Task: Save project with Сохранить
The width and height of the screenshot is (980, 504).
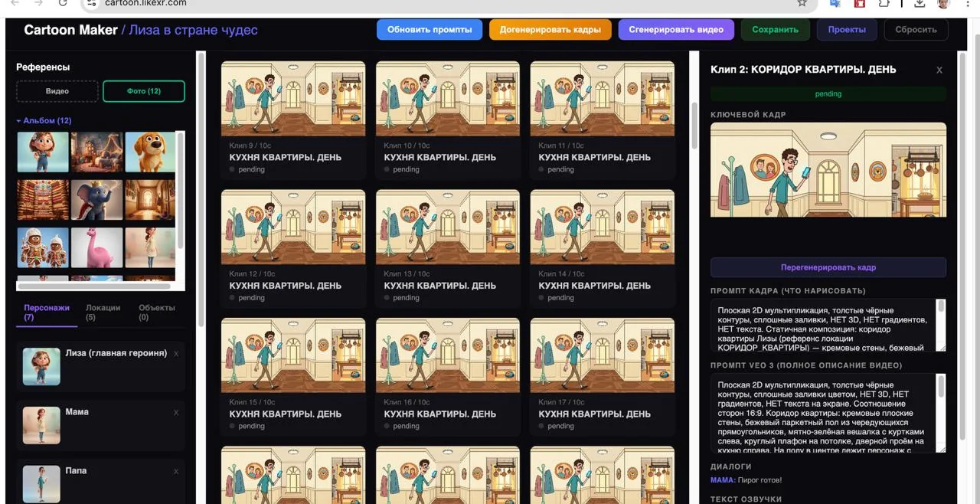Action: [775, 30]
